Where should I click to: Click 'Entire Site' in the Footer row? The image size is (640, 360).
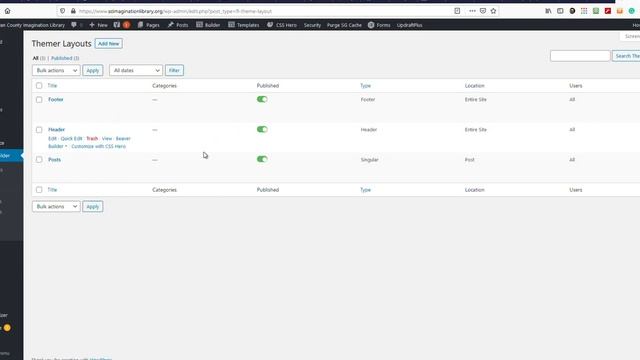click(x=476, y=100)
